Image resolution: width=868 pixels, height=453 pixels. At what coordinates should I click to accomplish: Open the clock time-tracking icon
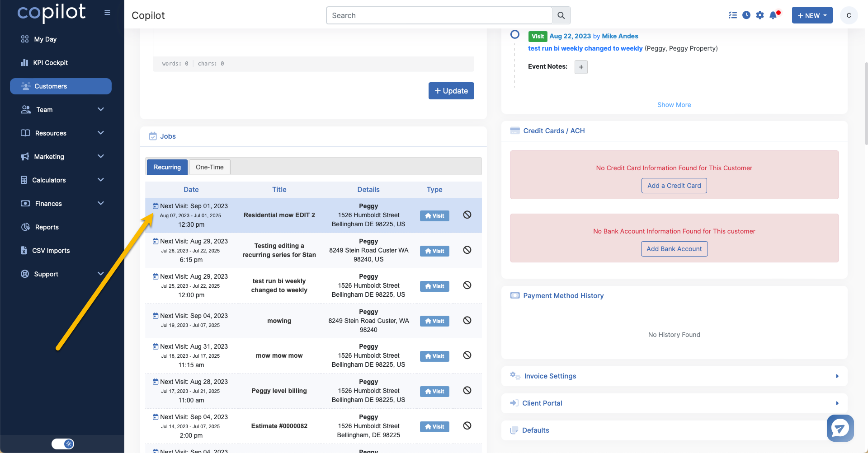746,15
